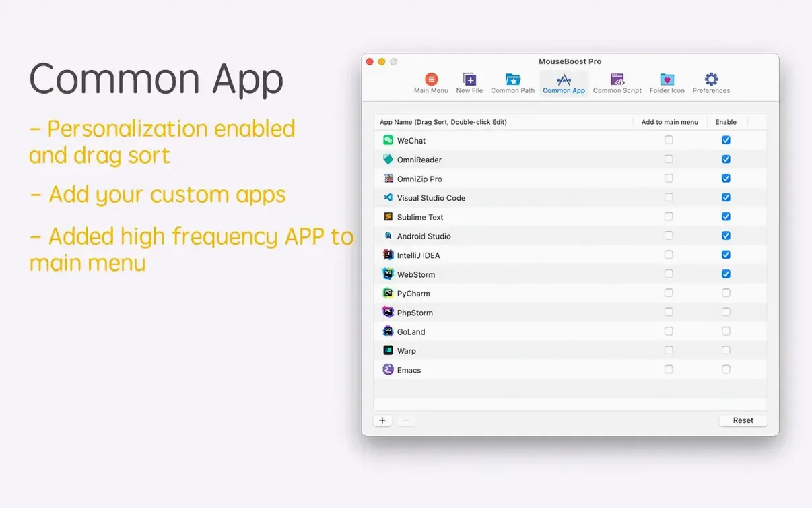
Task: Open the Main Menu toolbar tab
Action: (x=431, y=84)
